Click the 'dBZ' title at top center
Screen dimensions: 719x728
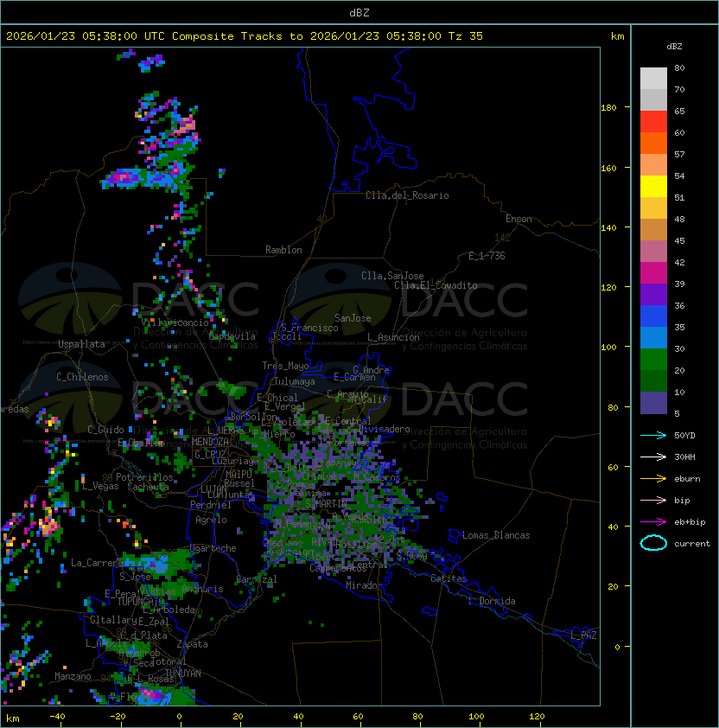point(359,13)
